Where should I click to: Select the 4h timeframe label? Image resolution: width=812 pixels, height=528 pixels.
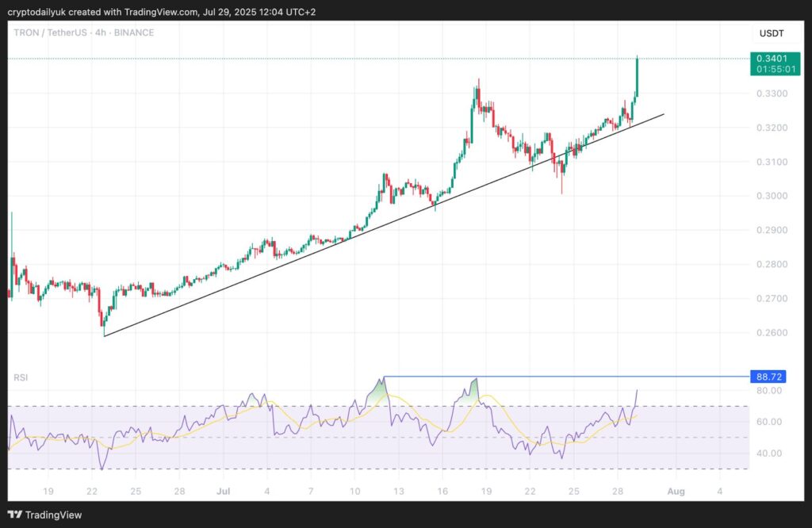tap(101, 33)
